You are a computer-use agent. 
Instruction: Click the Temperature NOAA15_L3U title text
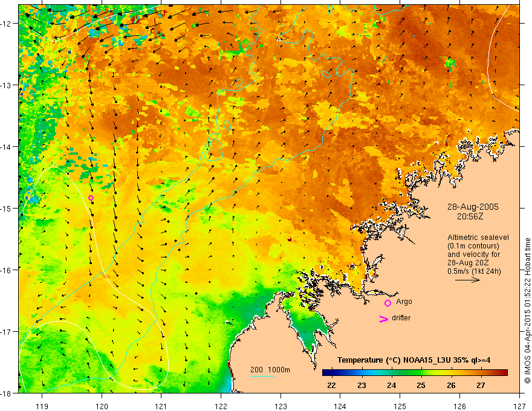click(414, 360)
